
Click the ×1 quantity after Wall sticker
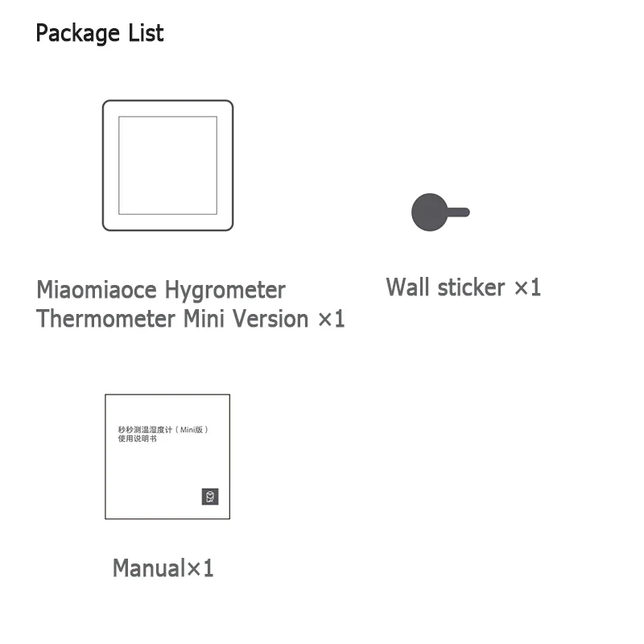click(x=528, y=287)
